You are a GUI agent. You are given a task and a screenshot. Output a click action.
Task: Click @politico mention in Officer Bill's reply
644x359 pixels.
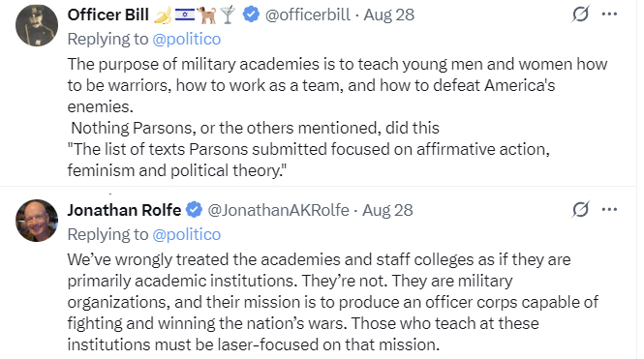(x=187, y=40)
